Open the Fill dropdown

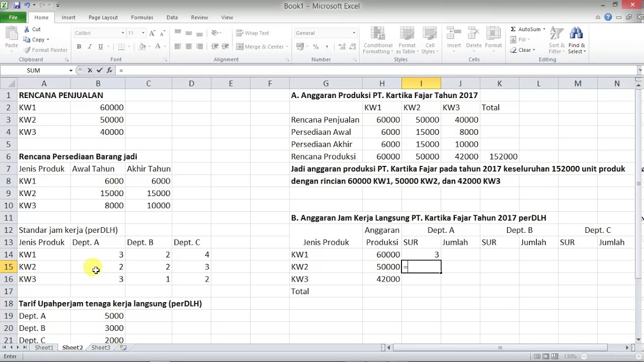pos(520,40)
